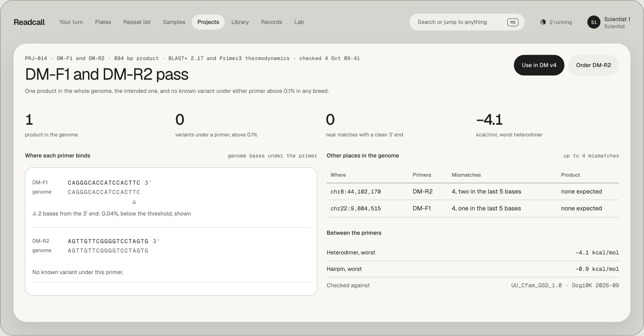Viewport: 644px width, 336px height.
Task: Open the Library tab
Action: [x=240, y=22]
